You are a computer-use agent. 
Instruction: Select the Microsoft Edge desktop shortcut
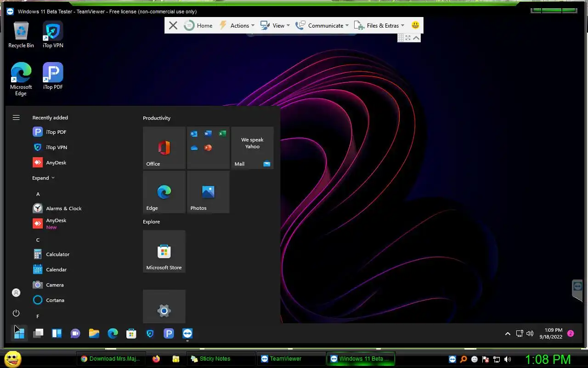[x=21, y=79]
